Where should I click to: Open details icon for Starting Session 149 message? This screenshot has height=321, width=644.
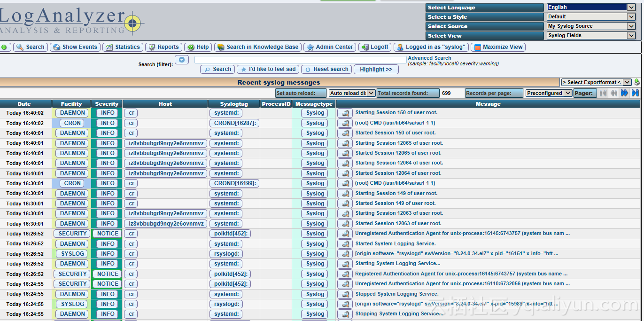345,194
